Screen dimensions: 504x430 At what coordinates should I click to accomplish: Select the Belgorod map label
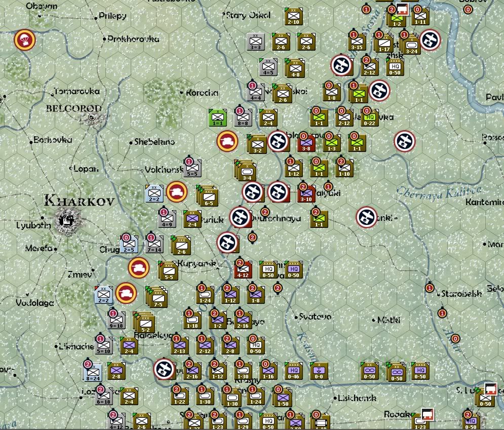pyautogui.click(x=73, y=108)
